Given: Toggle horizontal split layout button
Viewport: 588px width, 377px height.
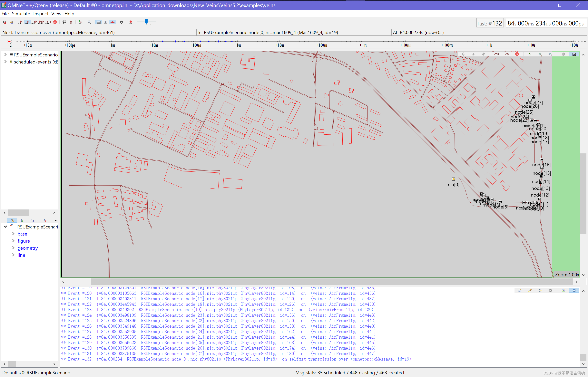Looking at the screenshot, I should coord(99,22).
